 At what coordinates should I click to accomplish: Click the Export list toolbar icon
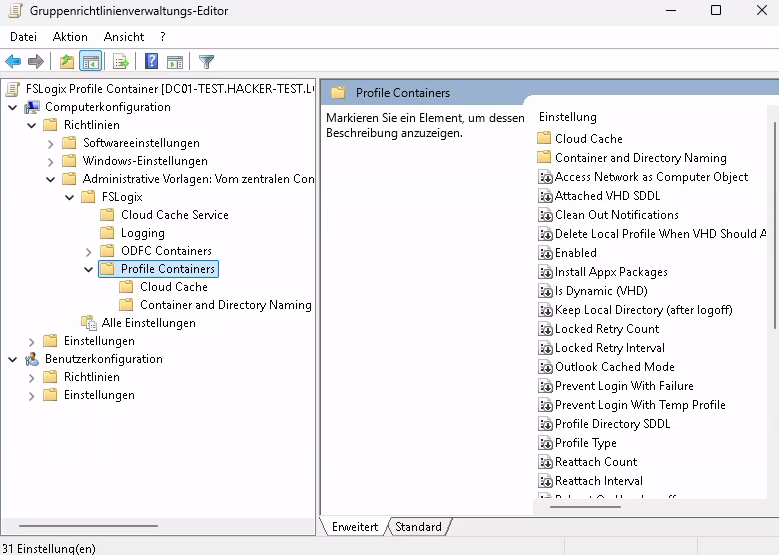(121, 62)
